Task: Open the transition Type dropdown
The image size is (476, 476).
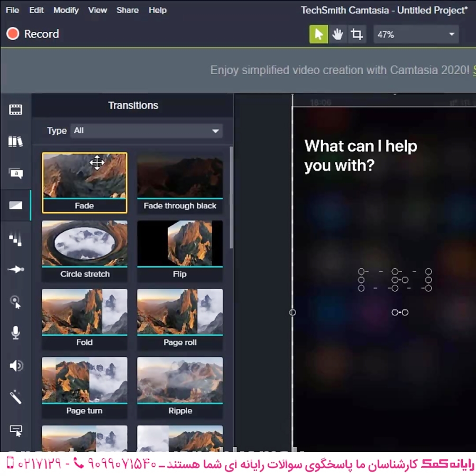Action: [147, 131]
